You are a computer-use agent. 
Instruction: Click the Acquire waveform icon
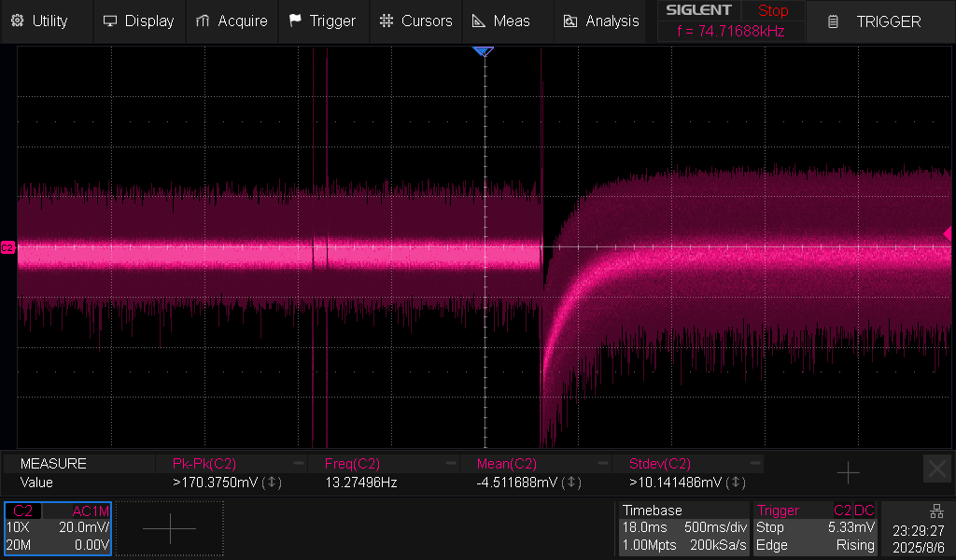[203, 21]
